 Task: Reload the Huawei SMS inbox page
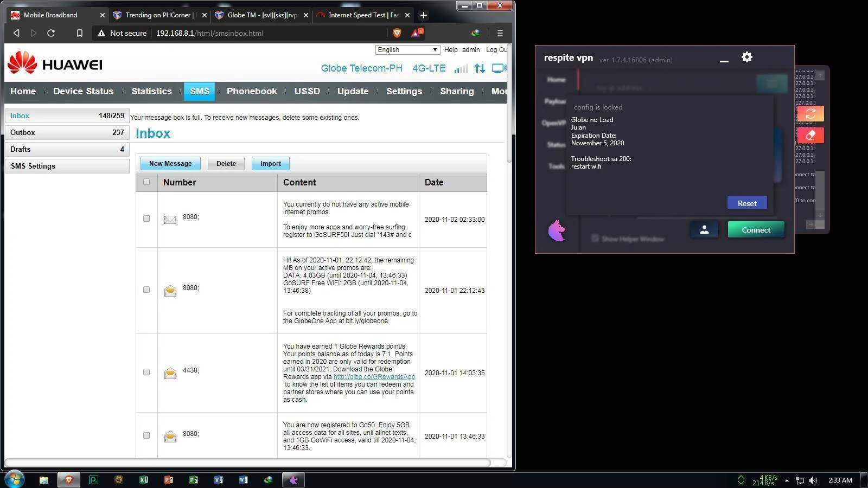51,33
